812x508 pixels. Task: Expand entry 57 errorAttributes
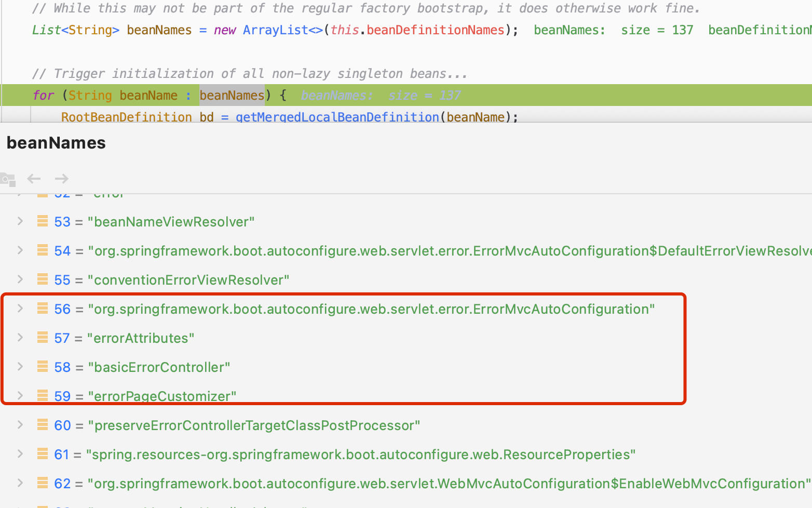(20, 338)
